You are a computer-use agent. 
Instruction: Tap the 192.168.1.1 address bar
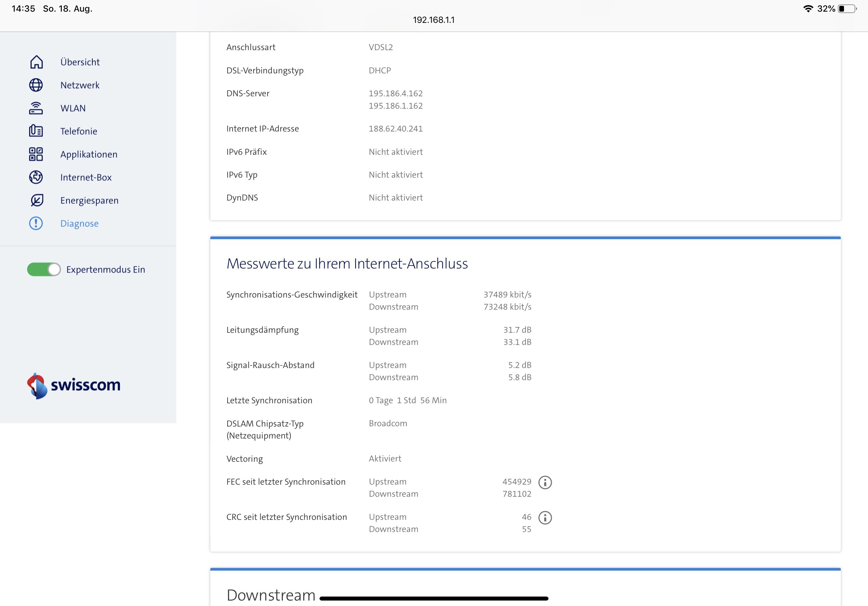[434, 20]
